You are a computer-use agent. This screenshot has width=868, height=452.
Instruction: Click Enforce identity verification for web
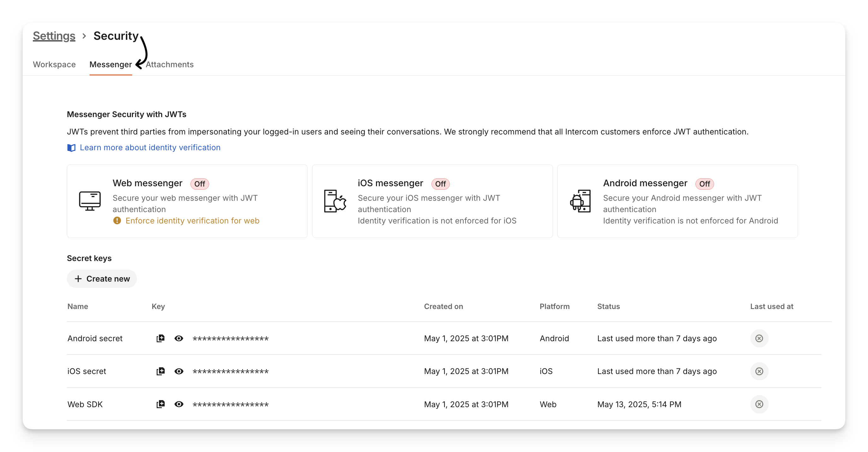point(192,221)
